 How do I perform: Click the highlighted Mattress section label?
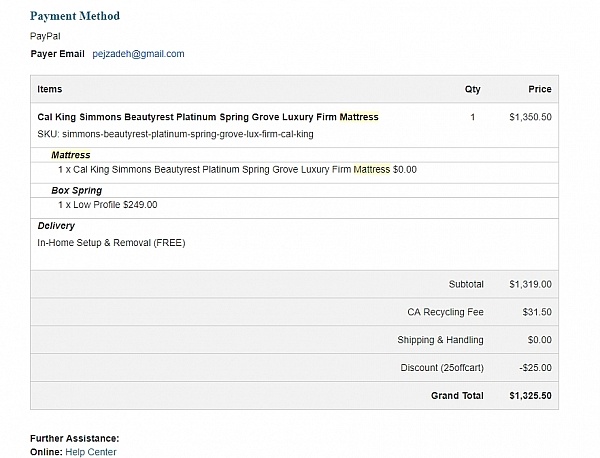(x=71, y=155)
